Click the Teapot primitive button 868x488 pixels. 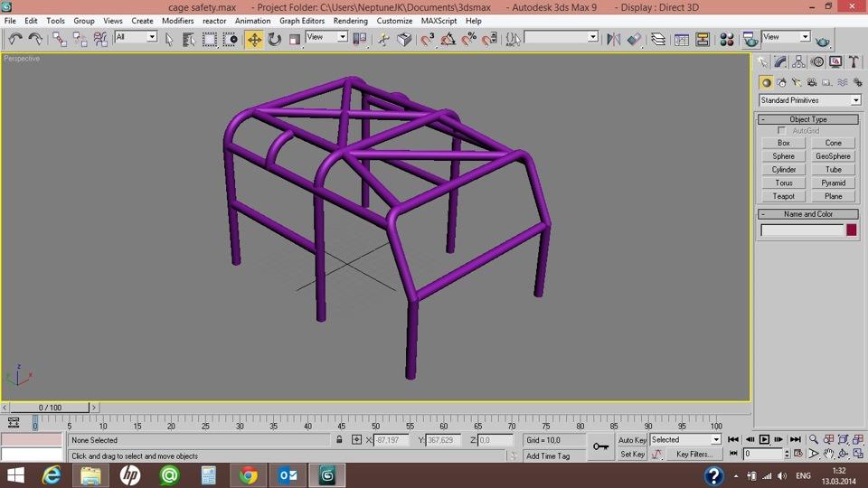[783, 196]
